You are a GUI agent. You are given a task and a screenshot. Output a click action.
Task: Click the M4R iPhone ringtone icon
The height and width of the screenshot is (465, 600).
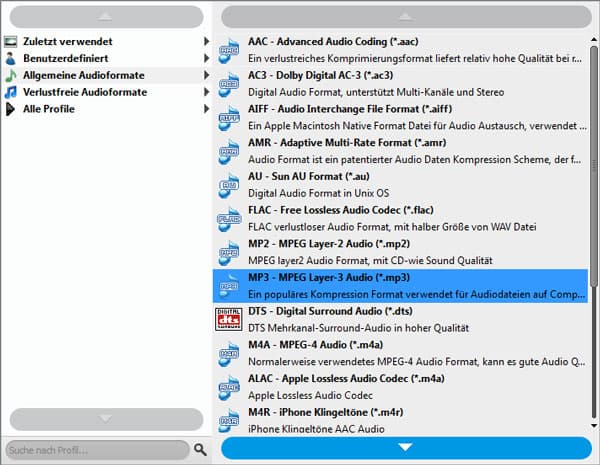click(228, 421)
